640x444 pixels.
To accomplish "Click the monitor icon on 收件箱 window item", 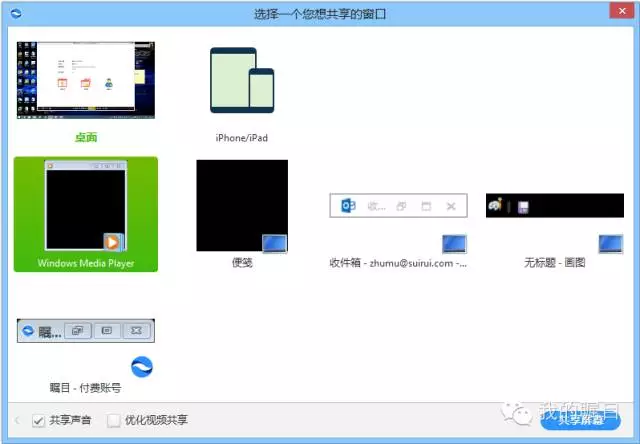I will pyautogui.click(x=453, y=244).
